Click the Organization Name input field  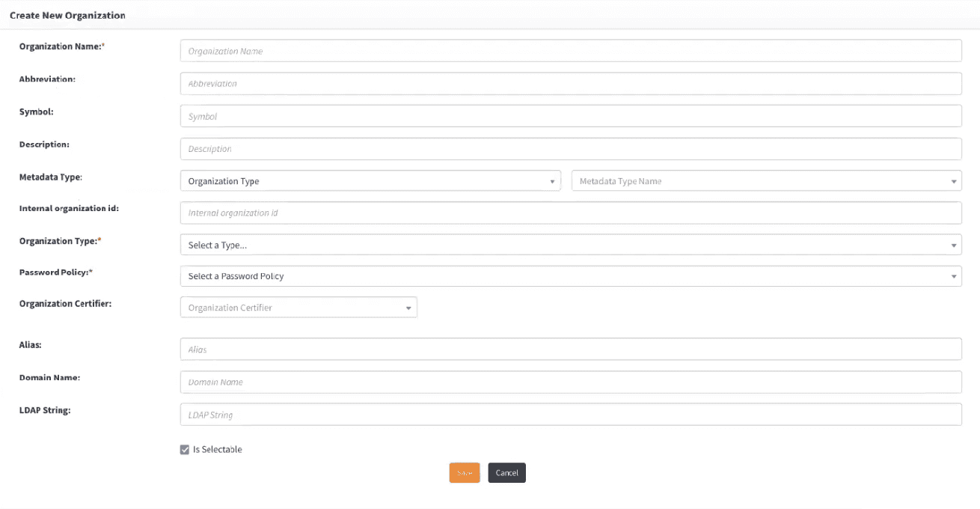570,51
